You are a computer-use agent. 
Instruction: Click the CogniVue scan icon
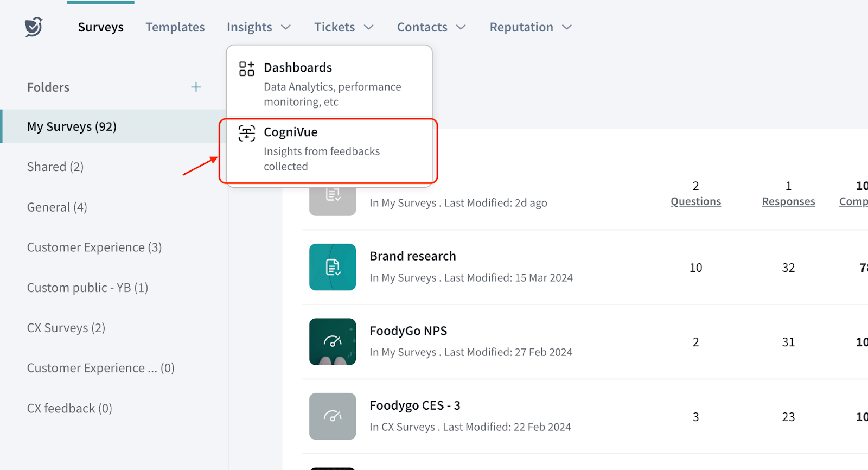click(x=247, y=133)
